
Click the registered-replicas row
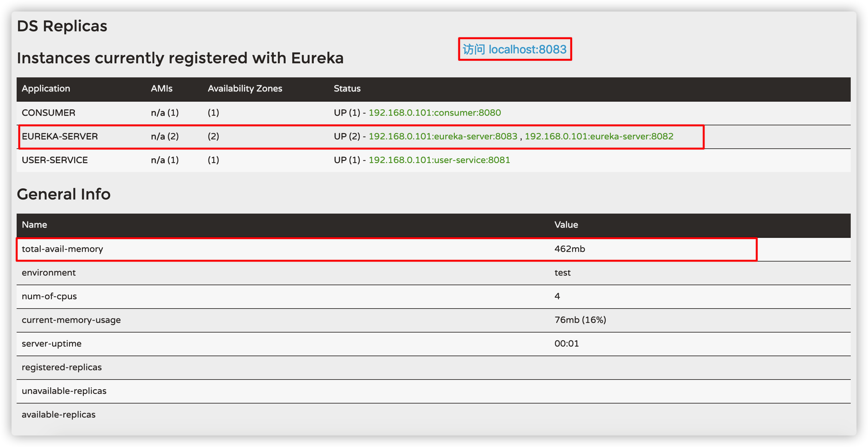(x=62, y=367)
